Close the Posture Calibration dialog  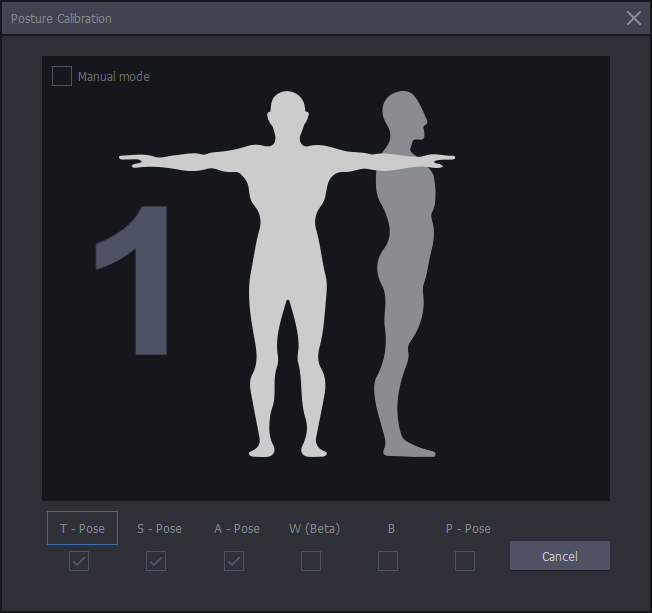(x=634, y=18)
